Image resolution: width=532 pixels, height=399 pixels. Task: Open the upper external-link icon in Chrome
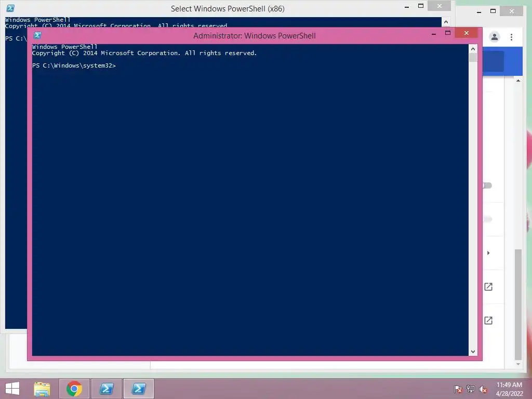tap(488, 287)
